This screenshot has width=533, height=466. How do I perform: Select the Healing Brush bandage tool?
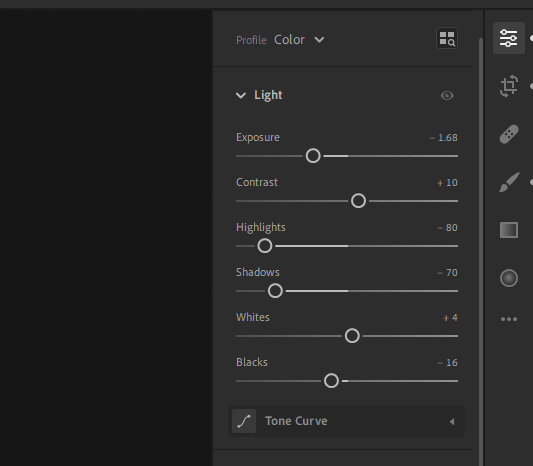(x=509, y=134)
